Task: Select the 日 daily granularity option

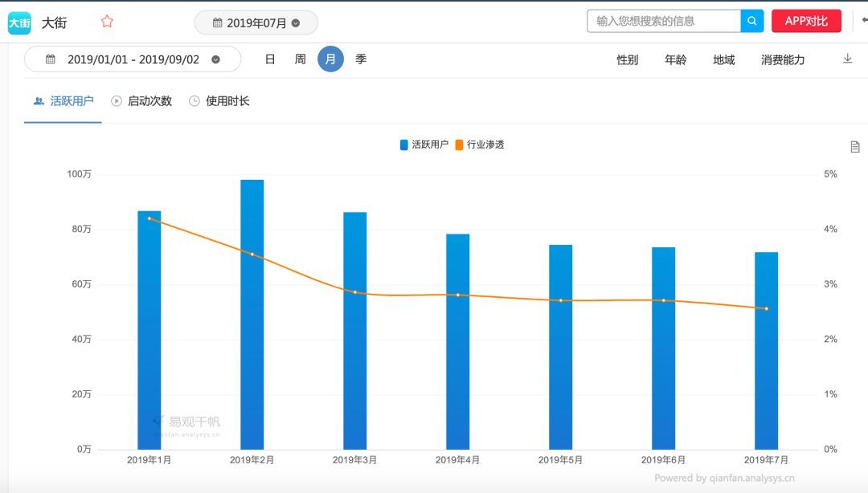Action: (x=270, y=59)
